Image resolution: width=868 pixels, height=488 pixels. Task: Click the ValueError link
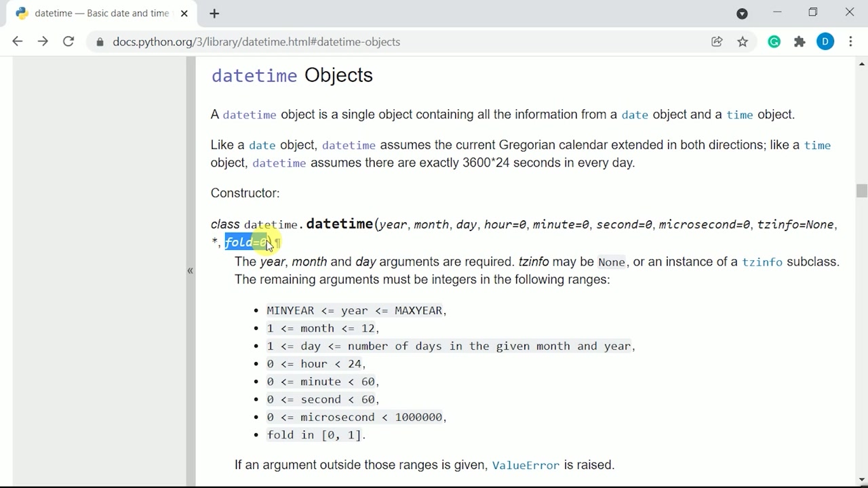pyautogui.click(x=526, y=465)
